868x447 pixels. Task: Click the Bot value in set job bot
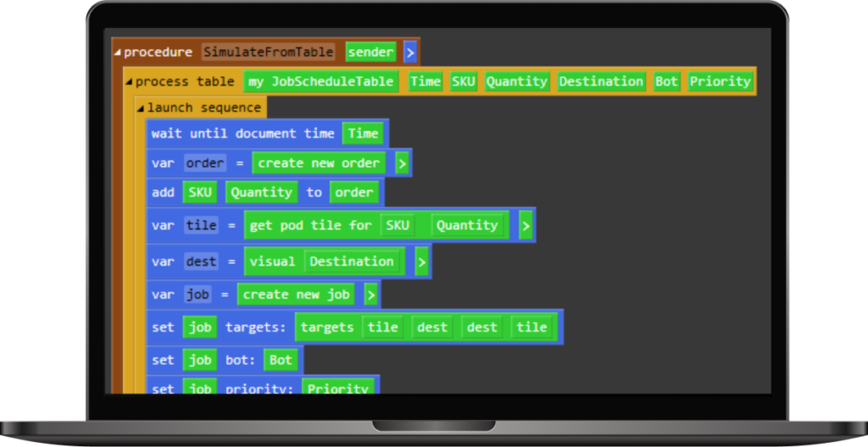[281, 360]
